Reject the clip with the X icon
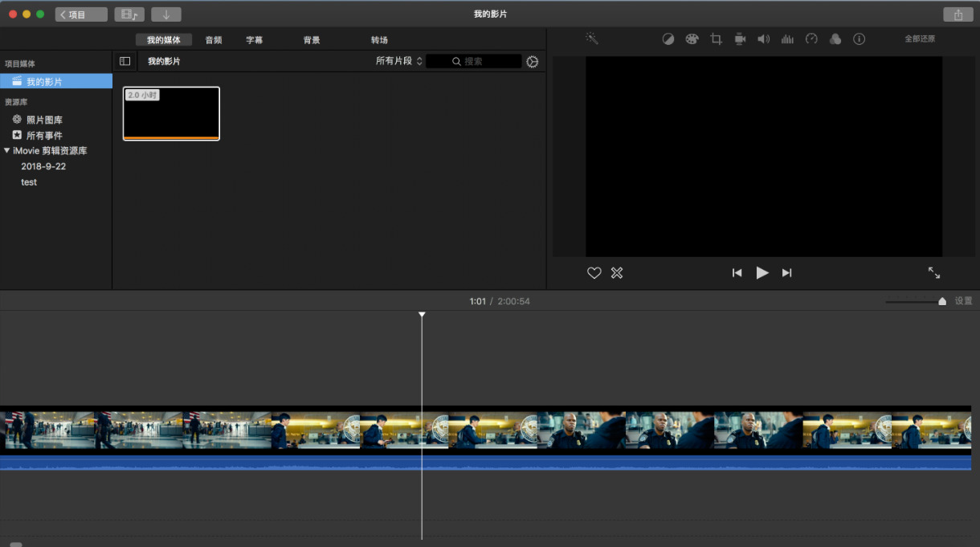Screen dimensions: 980x547 tap(617, 273)
